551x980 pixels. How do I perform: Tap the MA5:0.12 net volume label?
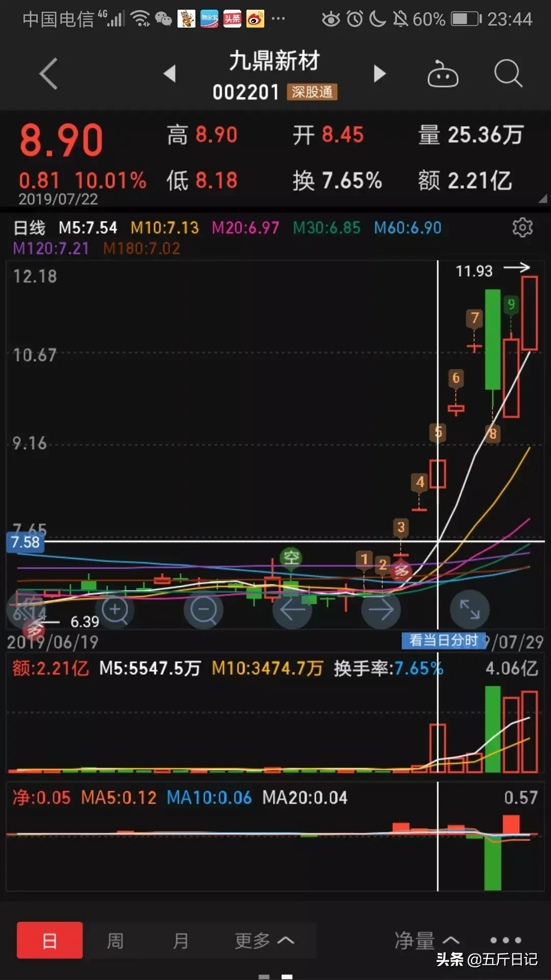click(x=119, y=797)
